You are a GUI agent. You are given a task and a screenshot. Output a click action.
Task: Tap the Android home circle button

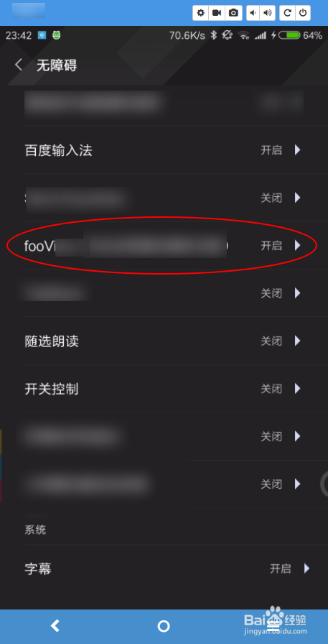(164, 626)
